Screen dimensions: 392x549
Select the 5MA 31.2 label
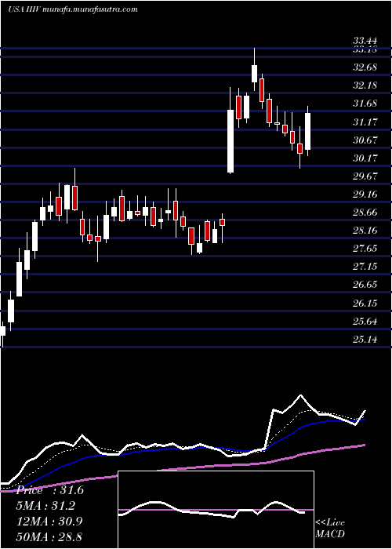click(46, 506)
